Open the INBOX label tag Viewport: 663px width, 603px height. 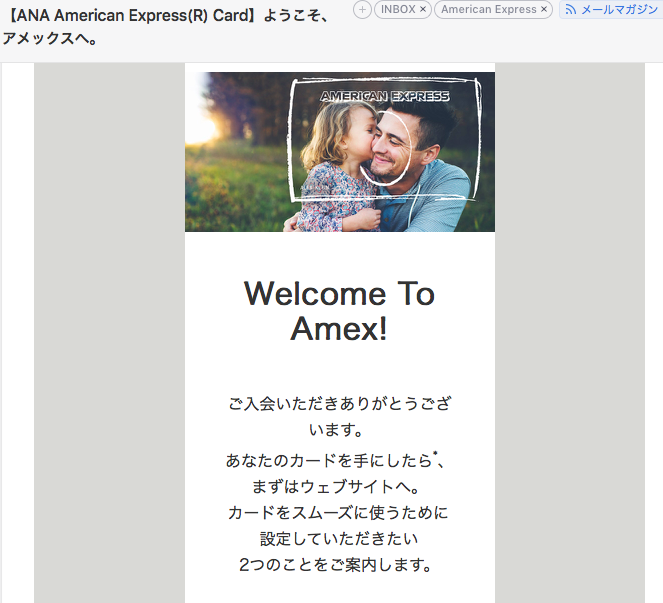click(398, 9)
